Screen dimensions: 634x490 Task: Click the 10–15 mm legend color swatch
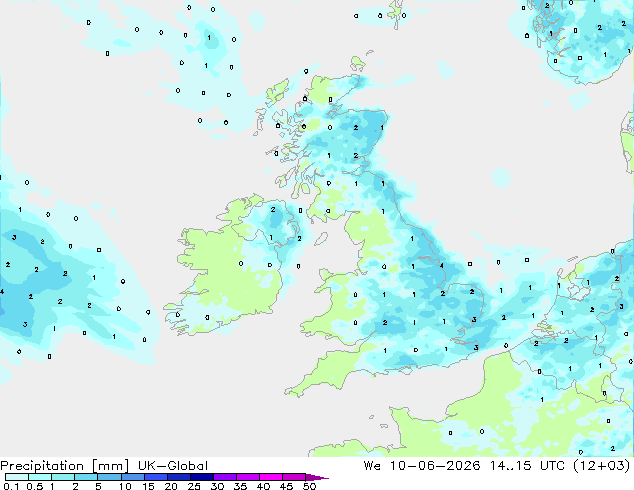tap(133, 477)
